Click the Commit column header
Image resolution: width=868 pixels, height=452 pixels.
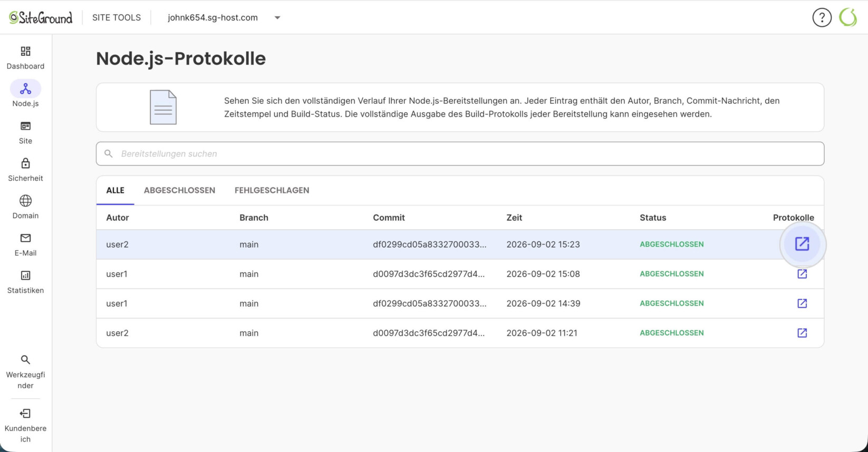click(389, 218)
